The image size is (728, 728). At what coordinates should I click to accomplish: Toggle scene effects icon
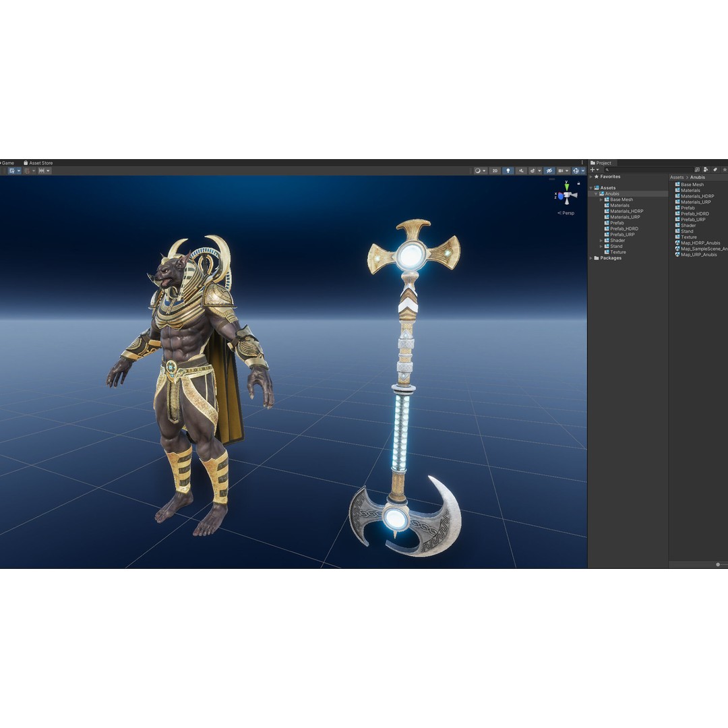pyautogui.click(x=533, y=171)
